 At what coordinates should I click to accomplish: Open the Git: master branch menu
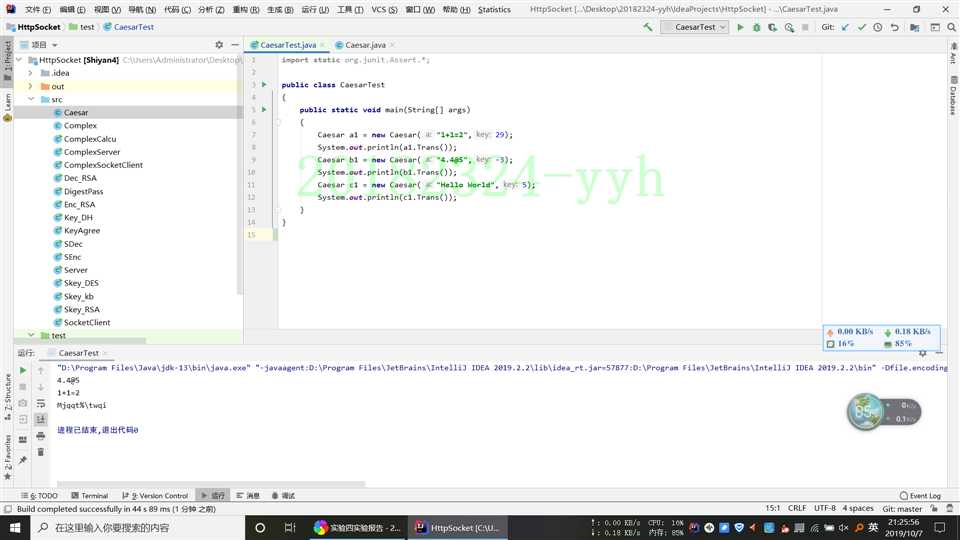click(x=902, y=508)
